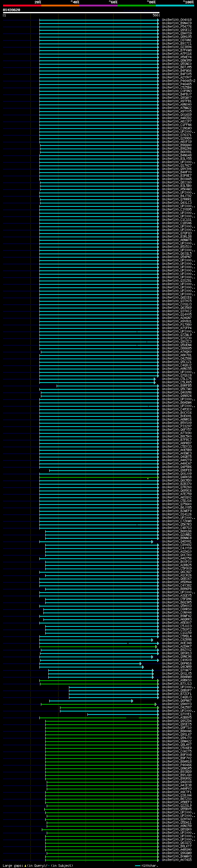The height and width of the screenshot is (868, 197).
Task: Open hit UniRef100_P46466
Action: 177,765
